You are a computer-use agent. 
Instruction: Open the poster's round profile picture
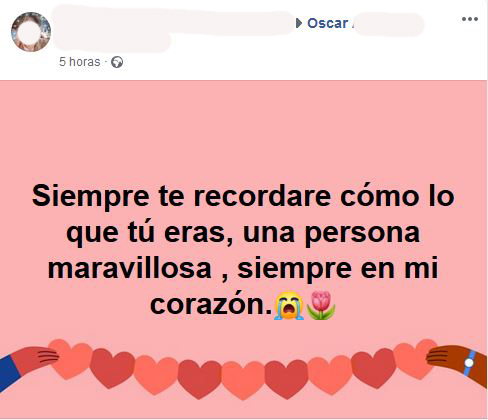(31, 32)
